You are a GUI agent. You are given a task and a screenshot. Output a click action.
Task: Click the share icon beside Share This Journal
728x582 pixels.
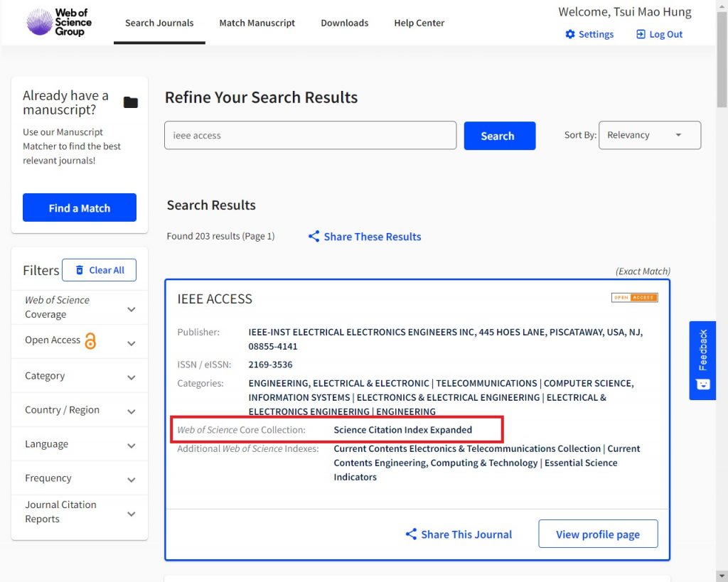pyautogui.click(x=411, y=534)
